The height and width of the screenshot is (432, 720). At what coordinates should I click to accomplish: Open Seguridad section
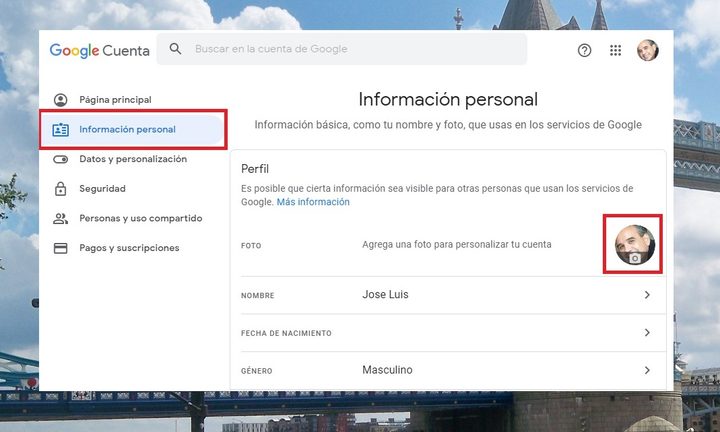click(102, 189)
